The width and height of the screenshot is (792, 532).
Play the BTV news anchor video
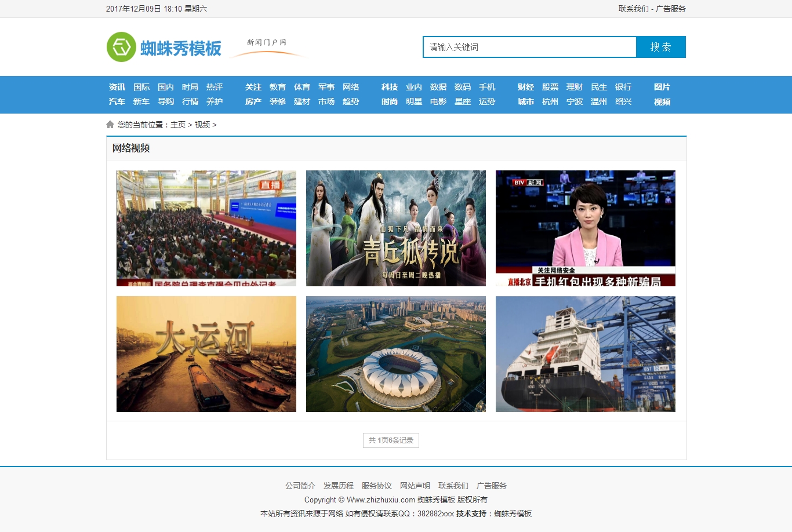pos(585,228)
